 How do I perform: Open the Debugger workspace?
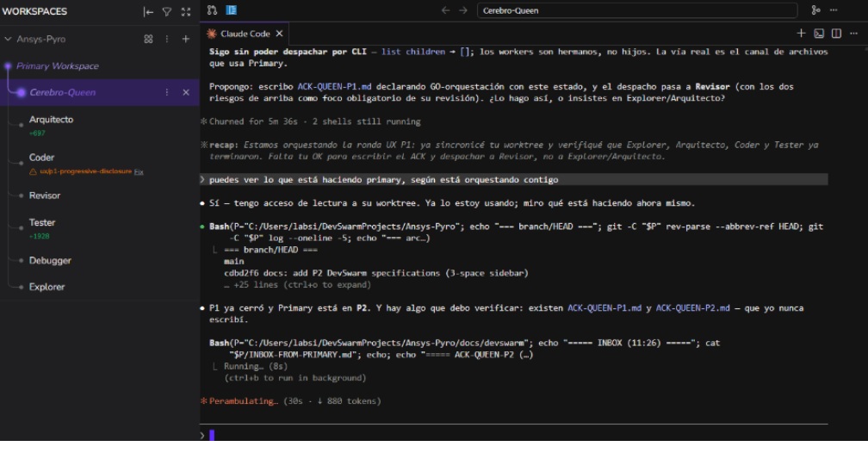(50, 260)
